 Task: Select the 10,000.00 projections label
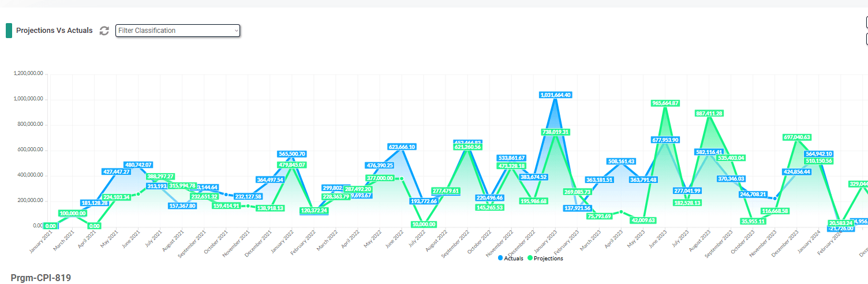click(x=424, y=225)
